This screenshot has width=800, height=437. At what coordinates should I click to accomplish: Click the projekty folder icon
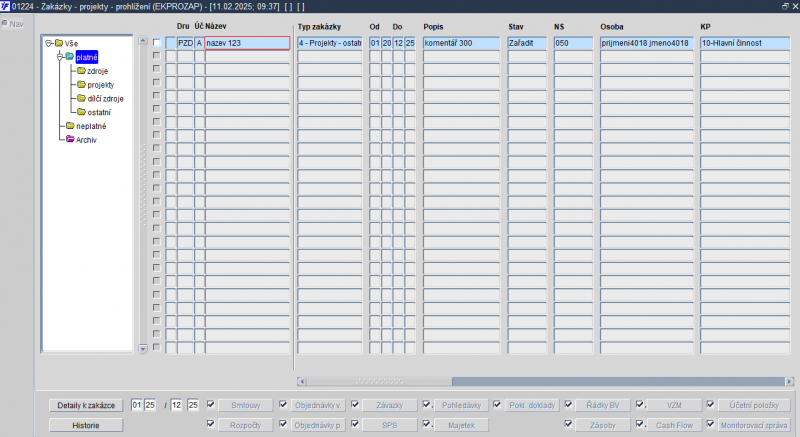pos(81,85)
